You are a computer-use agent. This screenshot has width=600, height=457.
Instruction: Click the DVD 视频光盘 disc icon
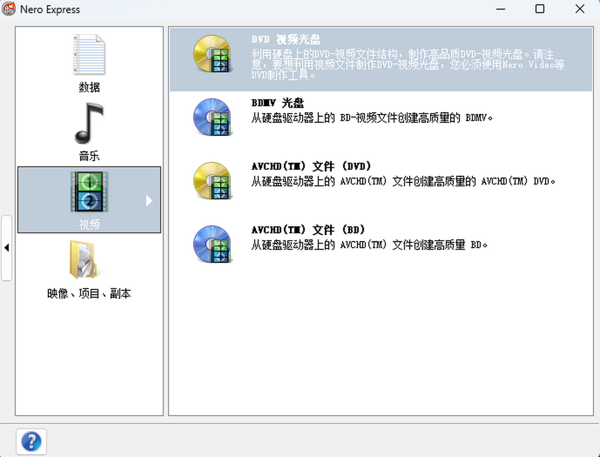[212, 55]
